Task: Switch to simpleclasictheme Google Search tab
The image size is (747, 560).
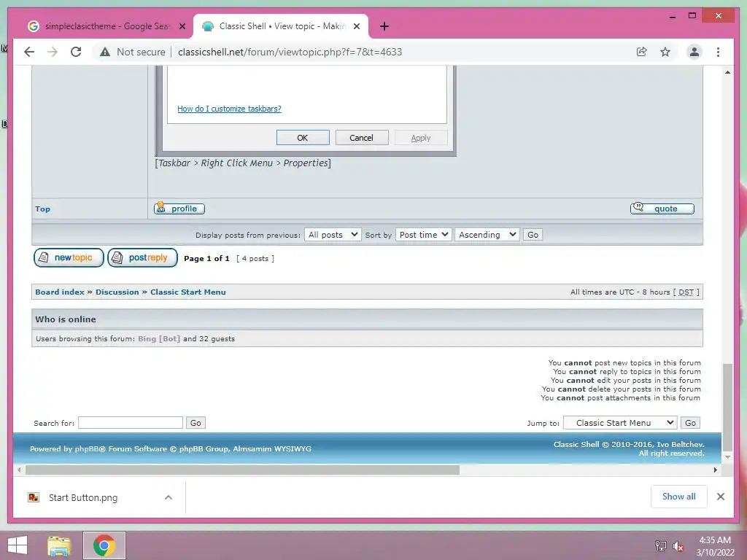Action: click(x=107, y=26)
